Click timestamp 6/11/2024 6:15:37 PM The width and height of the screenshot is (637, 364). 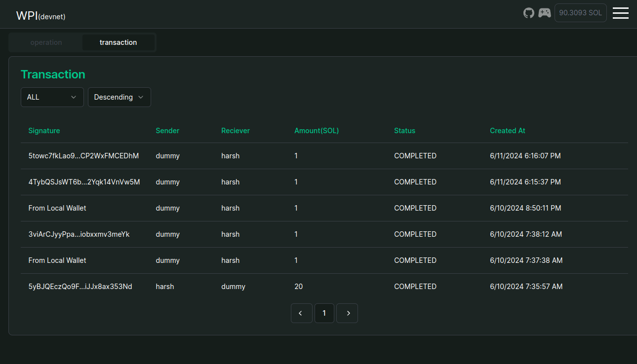tap(525, 182)
